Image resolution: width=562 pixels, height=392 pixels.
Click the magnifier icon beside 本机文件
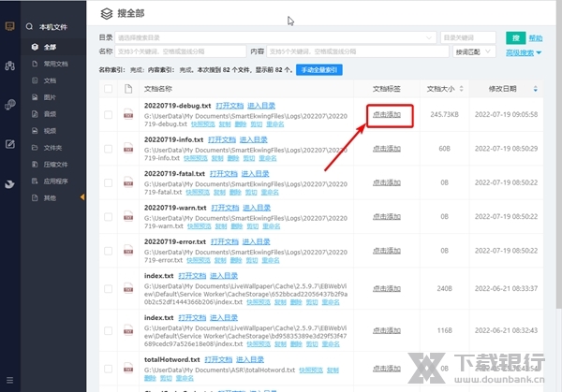click(29, 26)
